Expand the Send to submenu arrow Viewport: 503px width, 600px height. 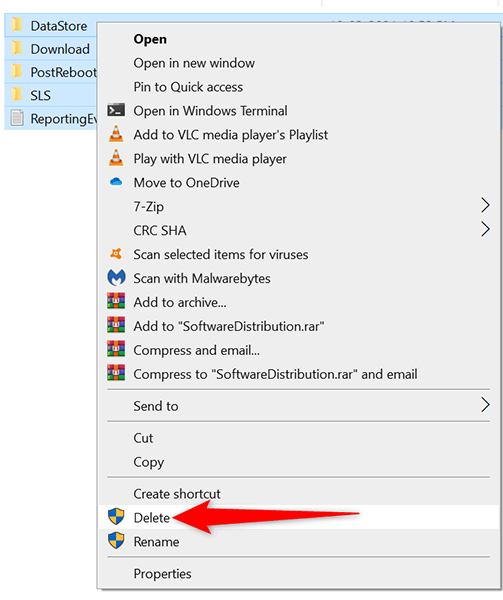coord(485,405)
